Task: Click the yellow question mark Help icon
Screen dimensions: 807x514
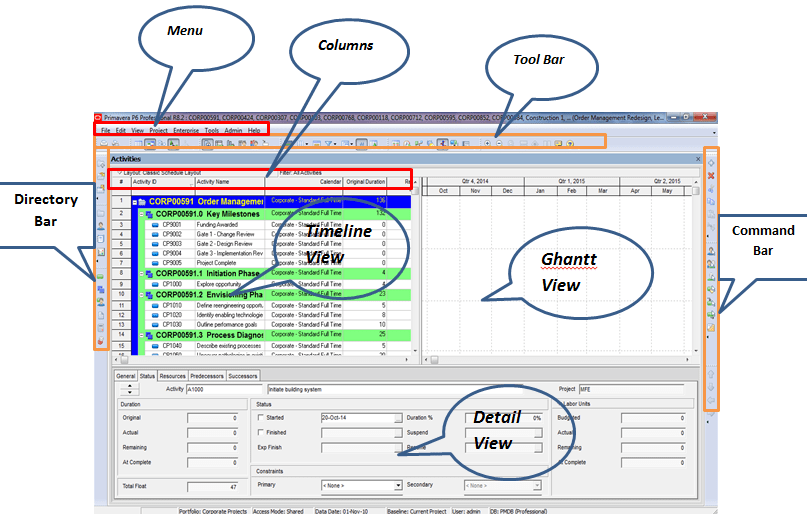Action: 570,144
